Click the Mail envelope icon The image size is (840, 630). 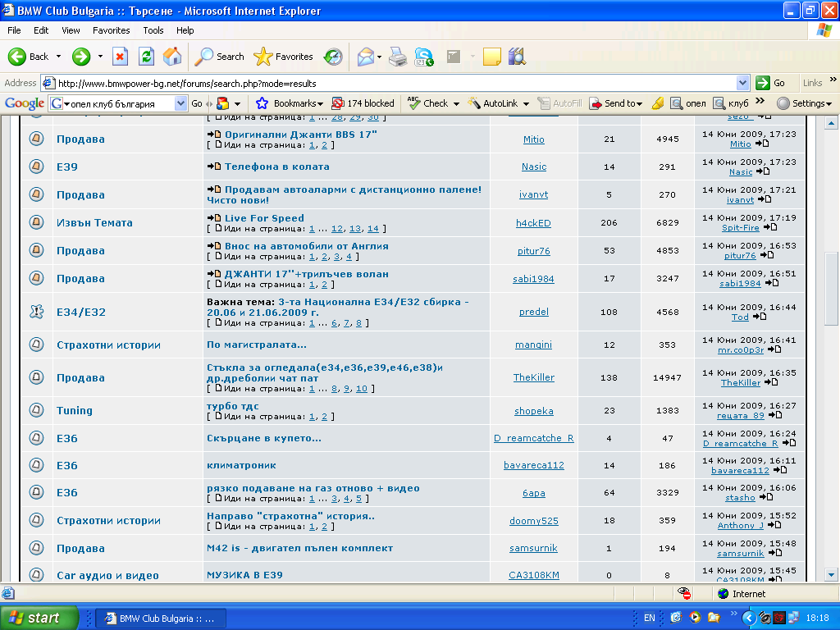coord(365,57)
